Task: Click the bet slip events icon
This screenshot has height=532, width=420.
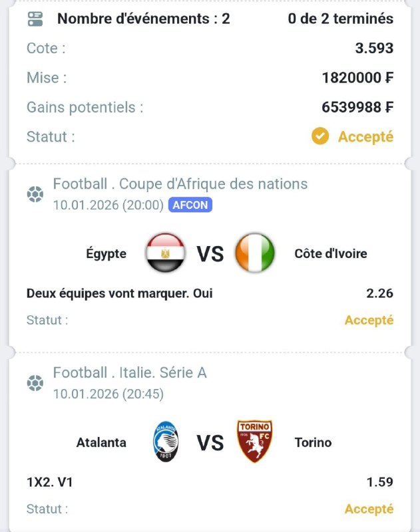Action: (x=35, y=19)
